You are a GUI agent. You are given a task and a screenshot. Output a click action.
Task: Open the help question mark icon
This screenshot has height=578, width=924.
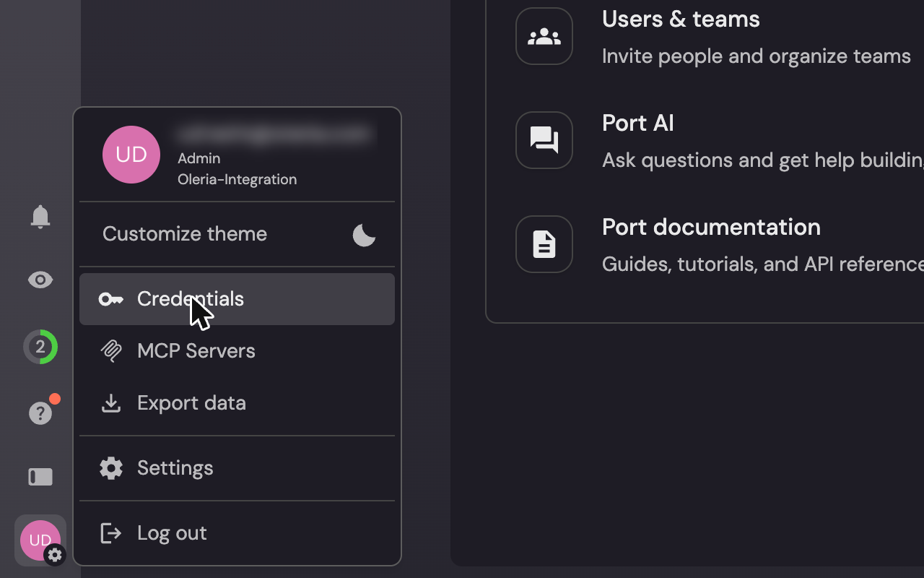pyautogui.click(x=40, y=413)
